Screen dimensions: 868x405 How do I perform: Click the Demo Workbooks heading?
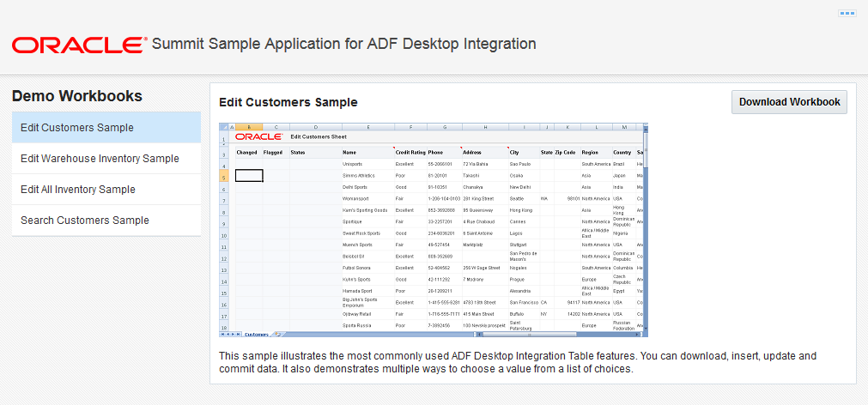[77, 96]
